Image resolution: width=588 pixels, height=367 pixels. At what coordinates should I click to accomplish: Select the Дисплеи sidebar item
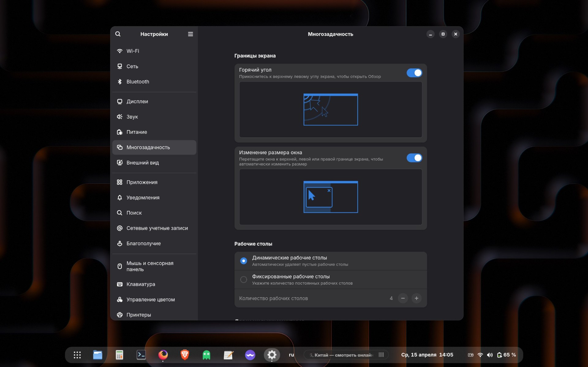point(137,101)
